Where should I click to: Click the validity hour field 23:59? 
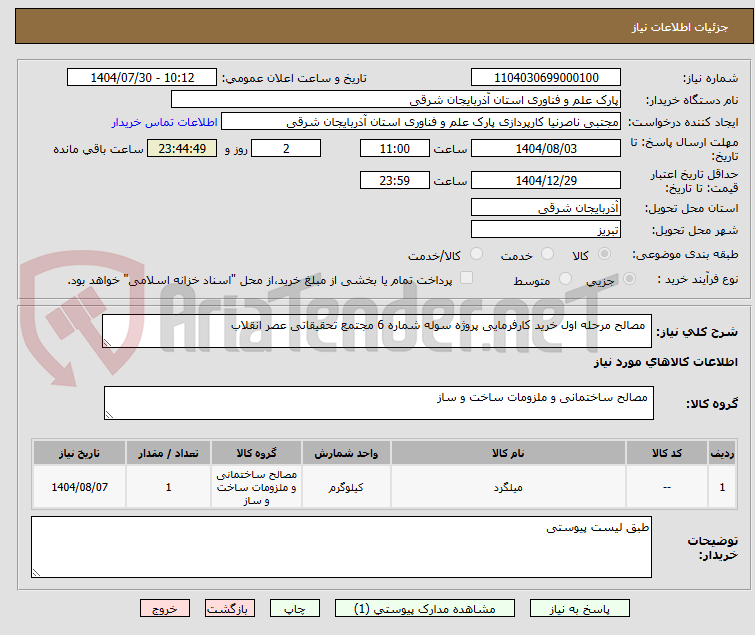(x=394, y=180)
